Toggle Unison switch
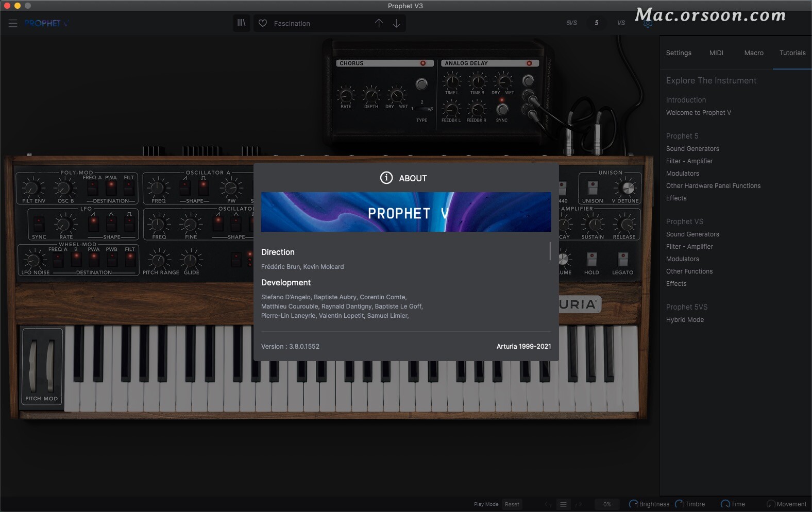This screenshot has width=812, height=512. click(x=593, y=188)
